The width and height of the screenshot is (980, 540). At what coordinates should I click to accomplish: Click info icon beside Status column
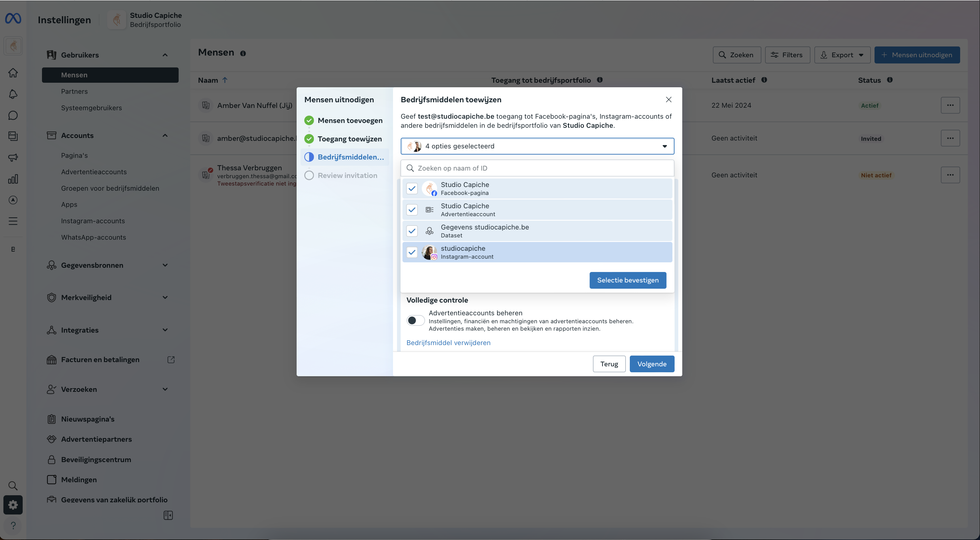pyautogui.click(x=890, y=80)
